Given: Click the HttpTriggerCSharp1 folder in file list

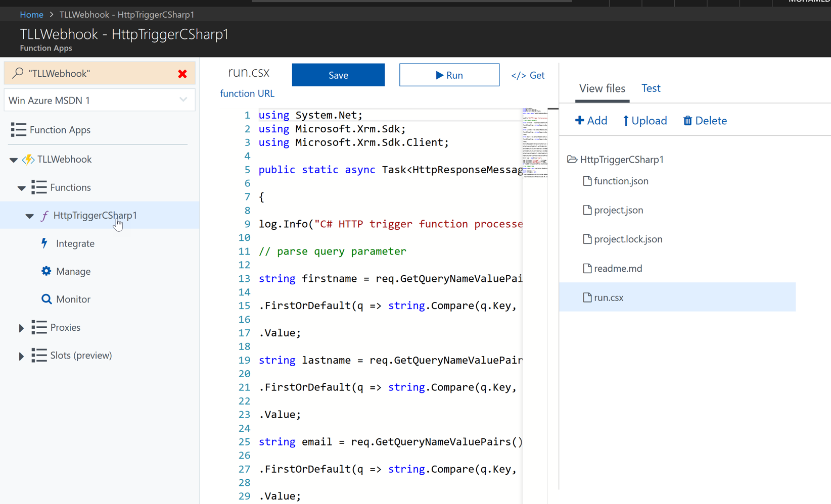Looking at the screenshot, I should coord(616,160).
